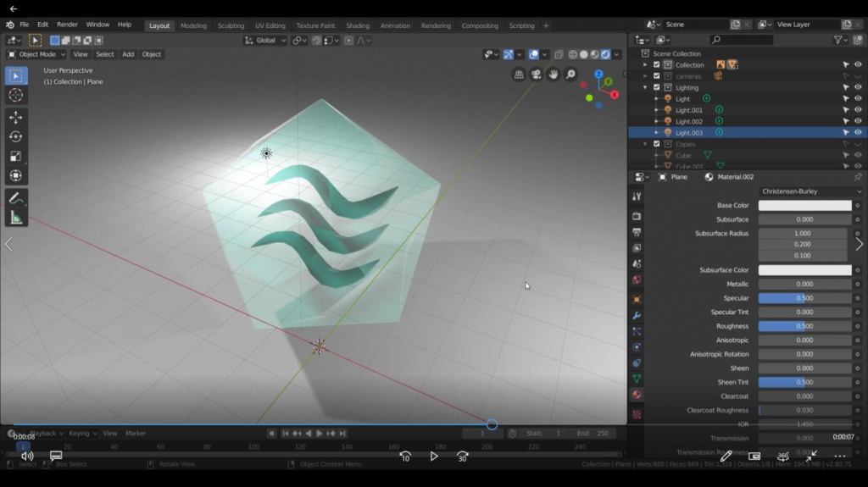Switch to wireframe viewport shading
This screenshot has height=487, width=868.
[573, 54]
